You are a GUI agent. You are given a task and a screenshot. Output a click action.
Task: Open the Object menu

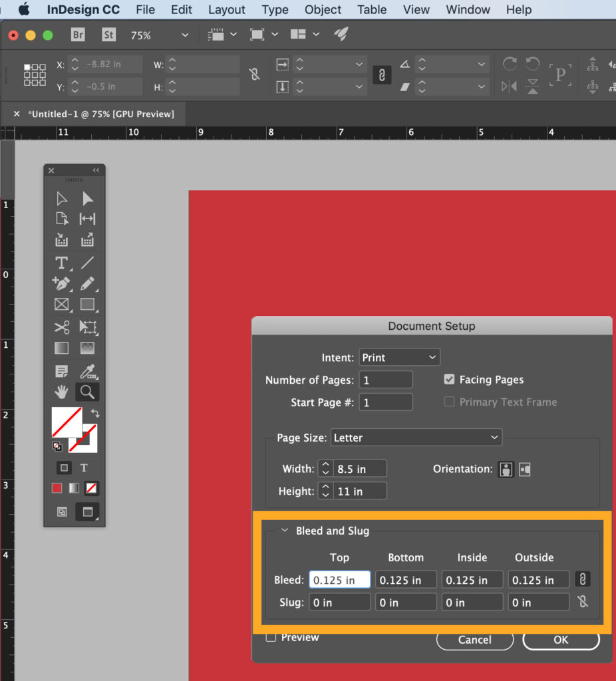(323, 9)
